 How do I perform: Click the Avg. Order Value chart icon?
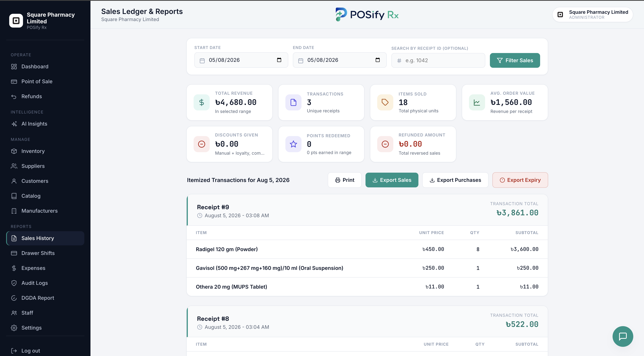[x=477, y=102]
